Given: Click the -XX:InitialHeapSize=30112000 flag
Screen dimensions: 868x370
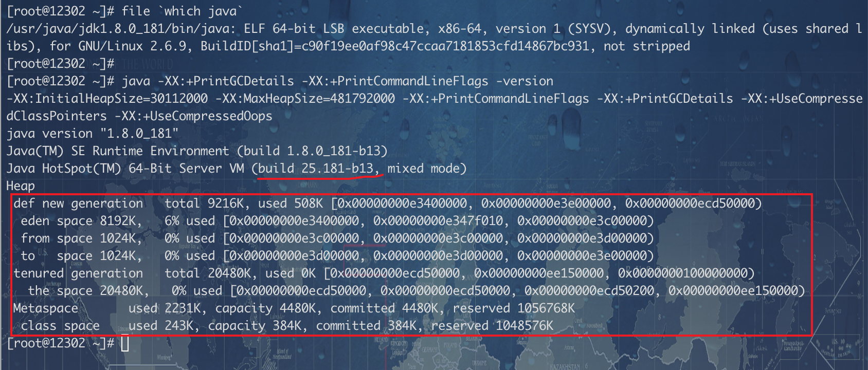Looking at the screenshot, I should (x=107, y=99).
